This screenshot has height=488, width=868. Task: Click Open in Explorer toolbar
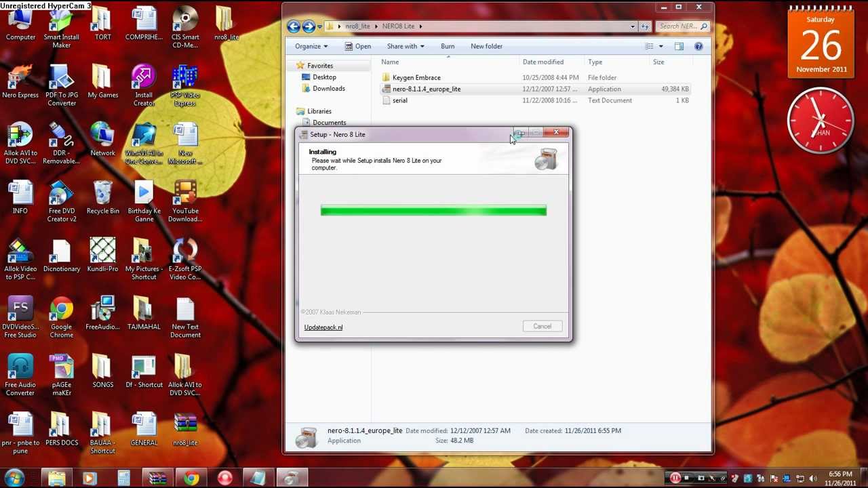357,46
